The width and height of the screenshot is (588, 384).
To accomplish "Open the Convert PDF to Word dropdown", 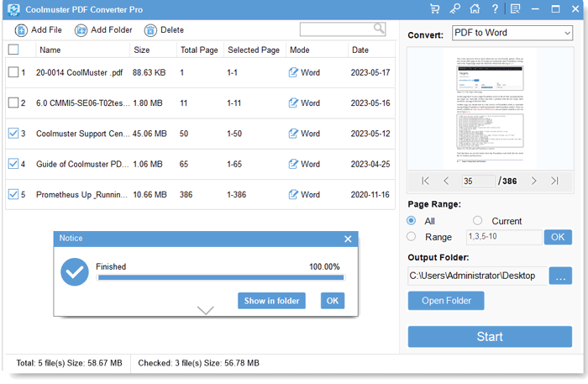I will pyautogui.click(x=512, y=33).
